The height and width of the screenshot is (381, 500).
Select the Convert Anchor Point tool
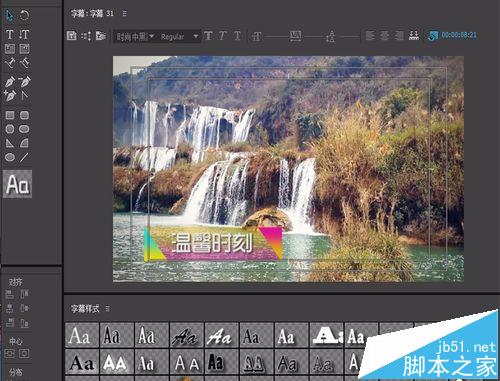pos(24,96)
